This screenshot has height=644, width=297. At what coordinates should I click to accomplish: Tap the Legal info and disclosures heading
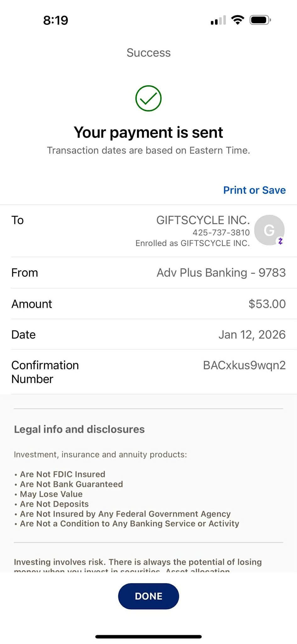pos(79,429)
